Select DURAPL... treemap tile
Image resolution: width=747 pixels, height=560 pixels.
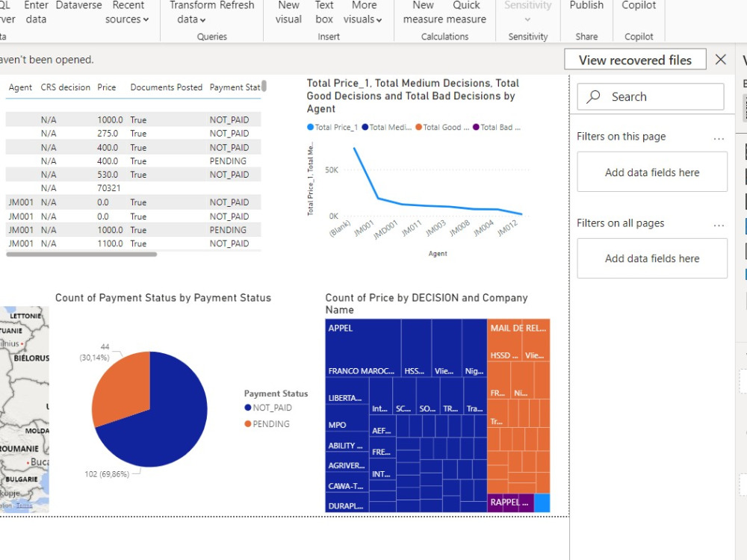[347, 503]
